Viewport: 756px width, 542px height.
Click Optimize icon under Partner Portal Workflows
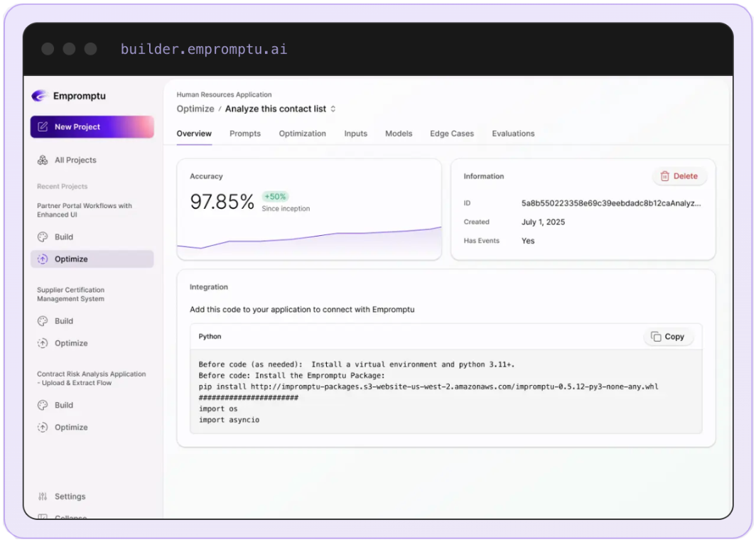point(43,259)
